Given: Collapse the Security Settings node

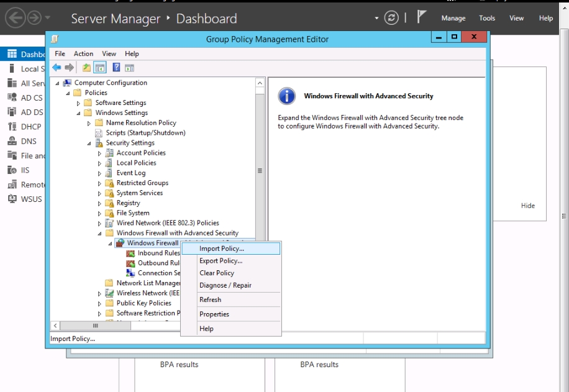Looking at the screenshot, I should (89, 144).
